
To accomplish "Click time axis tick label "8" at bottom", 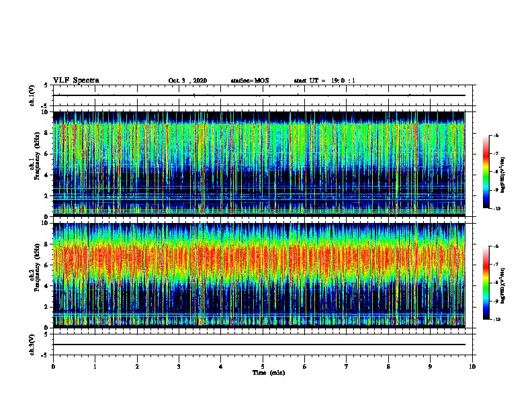I will coord(388,367).
